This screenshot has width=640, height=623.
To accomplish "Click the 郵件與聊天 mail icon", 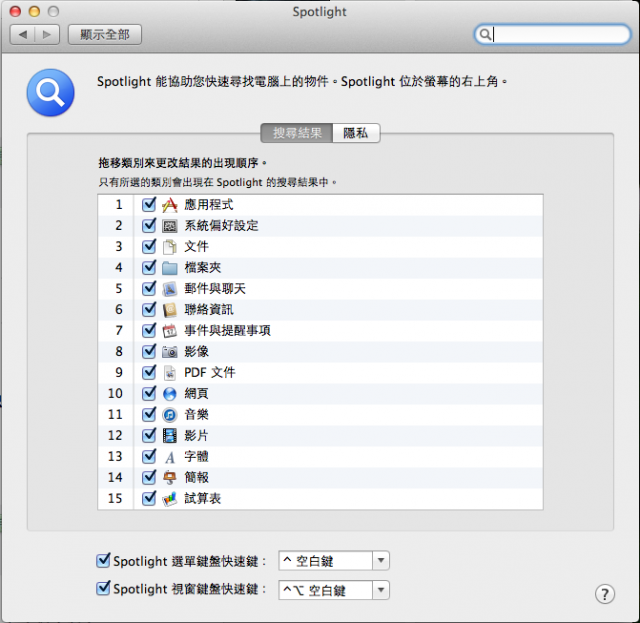I will (x=170, y=289).
